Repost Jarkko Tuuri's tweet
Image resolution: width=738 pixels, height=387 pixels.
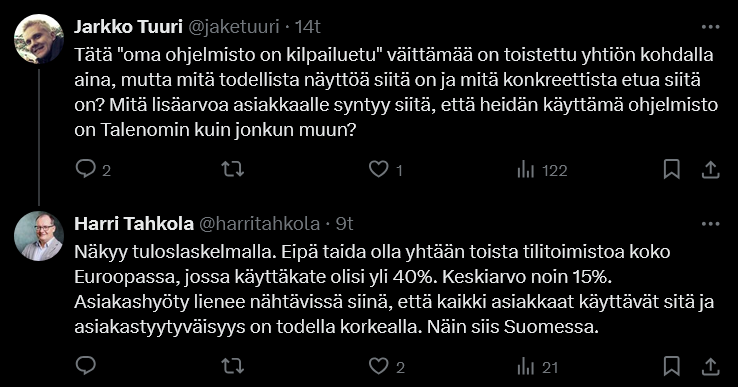click(233, 169)
